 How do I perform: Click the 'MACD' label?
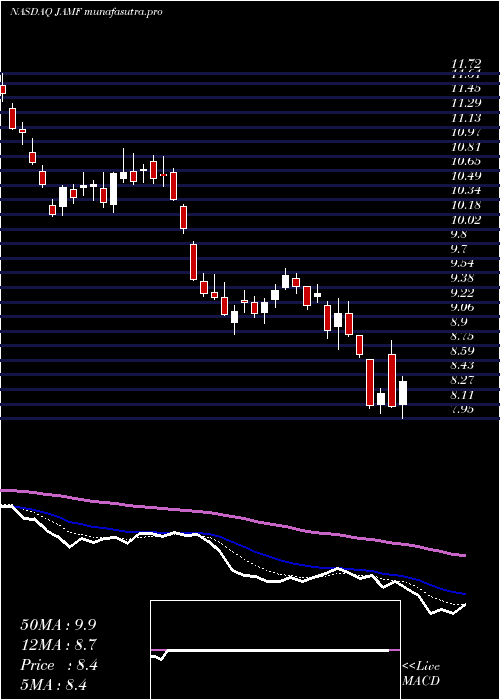click(421, 681)
